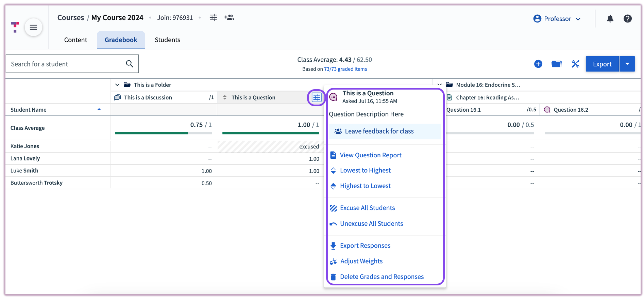
Task: Sort grades Highest to Lowest
Action: point(365,186)
